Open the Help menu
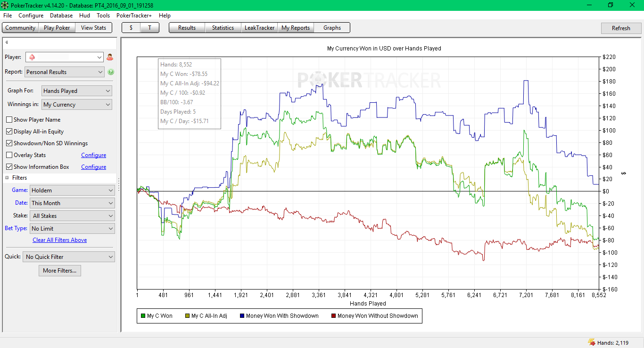 [165, 16]
